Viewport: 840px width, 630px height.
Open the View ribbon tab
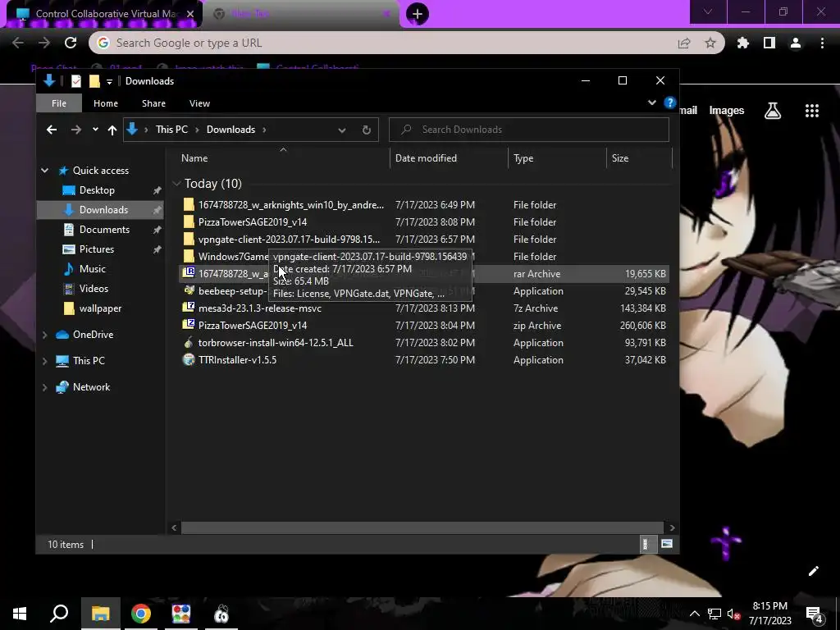[x=199, y=103]
